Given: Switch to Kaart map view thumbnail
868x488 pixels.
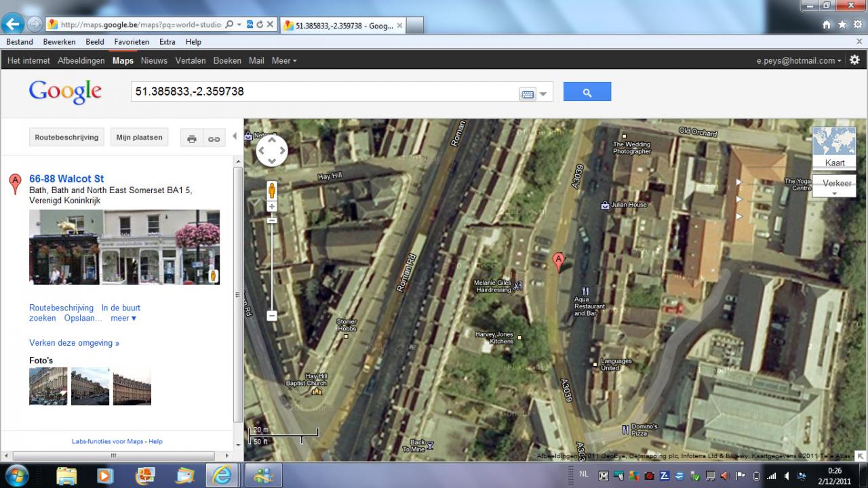Looking at the screenshot, I should [834, 147].
